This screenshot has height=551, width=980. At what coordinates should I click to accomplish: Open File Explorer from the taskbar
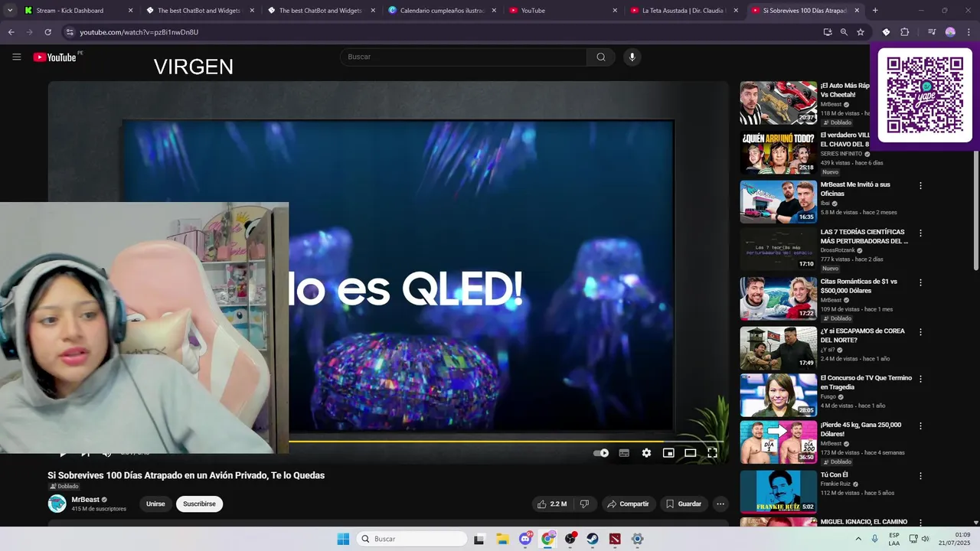(502, 539)
